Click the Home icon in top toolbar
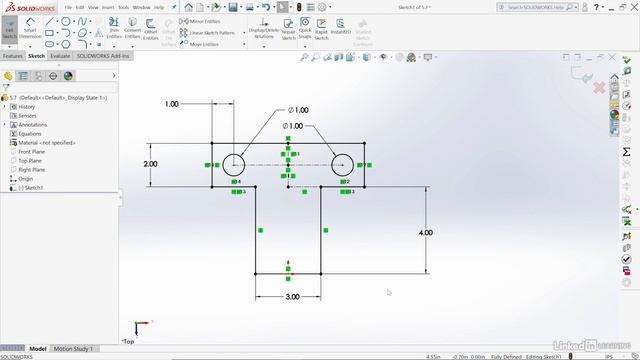The height and width of the screenshot is (360, 640). 188,7
